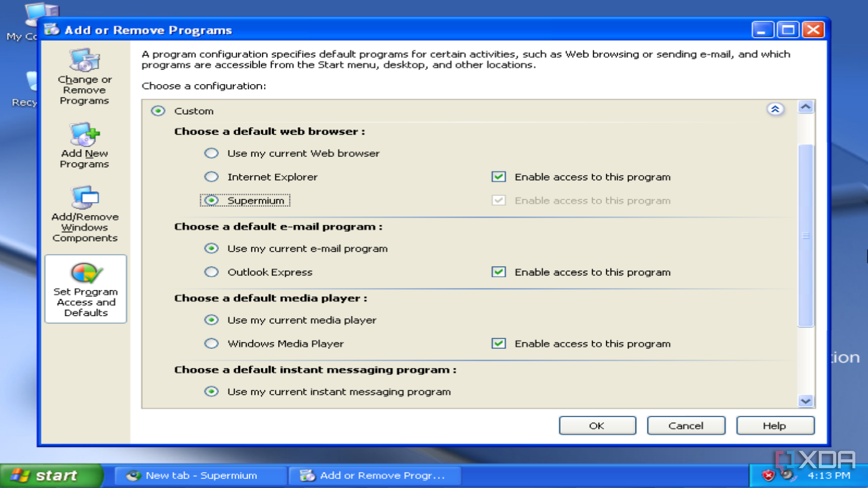Click 'Choose a default instant messaging program' heading
This screenshot has width=868, height=488.
point(315,370)
